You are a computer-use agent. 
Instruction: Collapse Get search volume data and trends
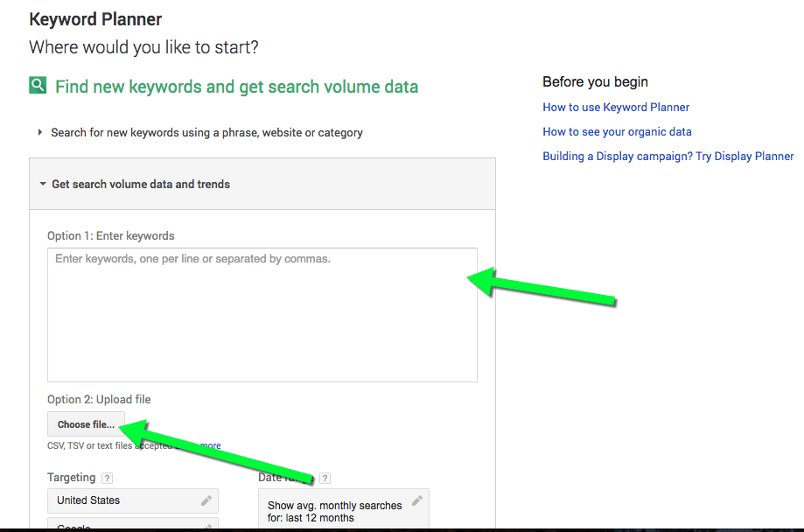43,184
